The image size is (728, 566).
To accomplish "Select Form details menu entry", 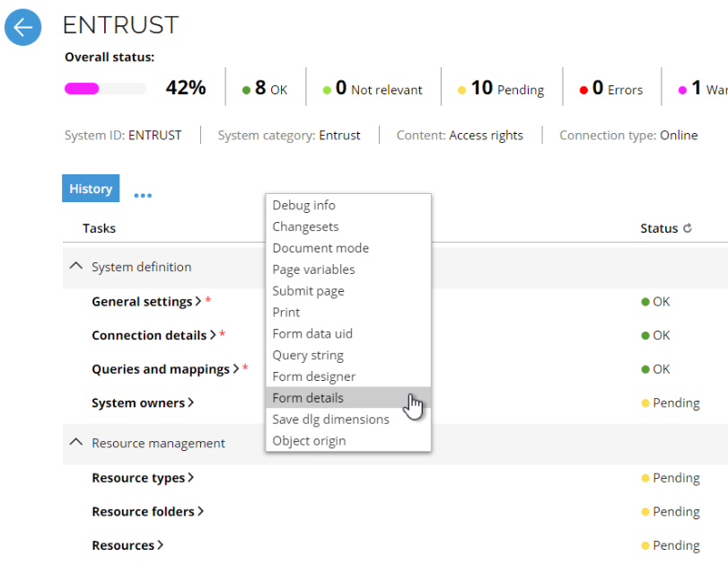I will tap(348, 397).
